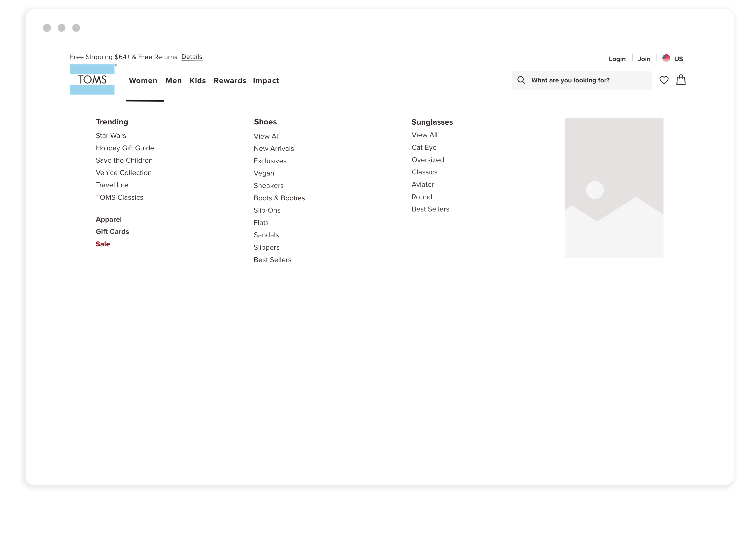Open Gift Cards link

(112, 232)
